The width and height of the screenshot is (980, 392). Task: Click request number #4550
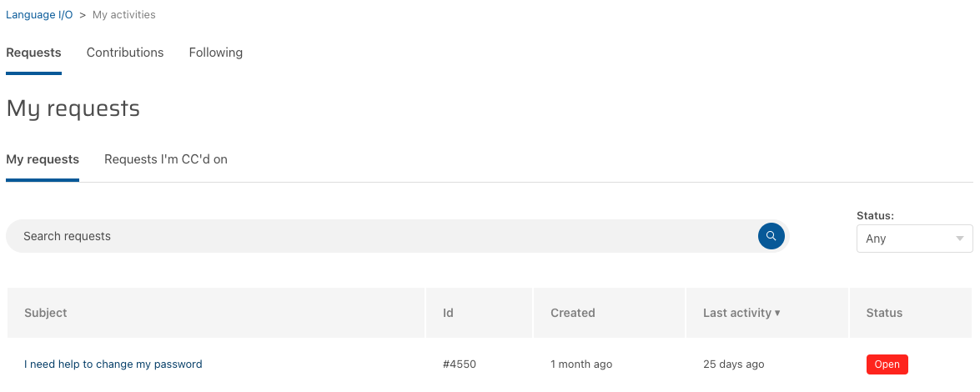460,364
